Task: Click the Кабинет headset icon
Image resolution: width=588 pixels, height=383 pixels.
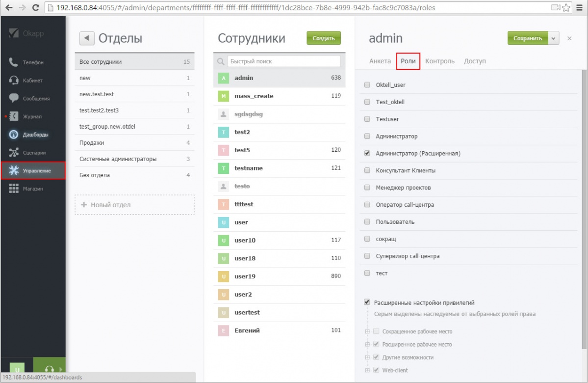Action: pyautogui.click(x=14, y=81)
